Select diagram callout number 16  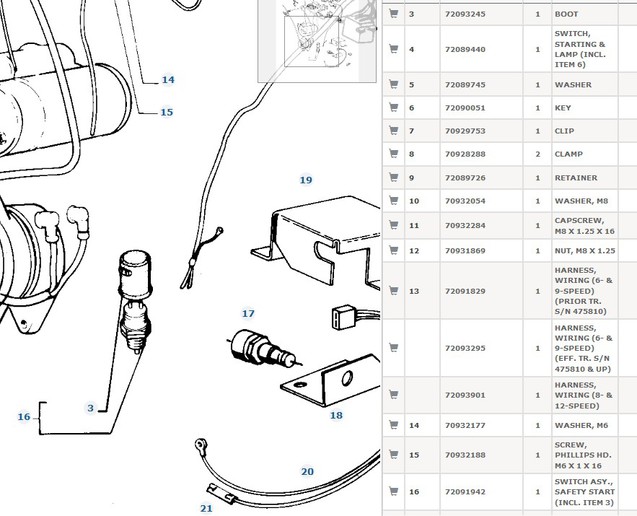pos(24,417)
